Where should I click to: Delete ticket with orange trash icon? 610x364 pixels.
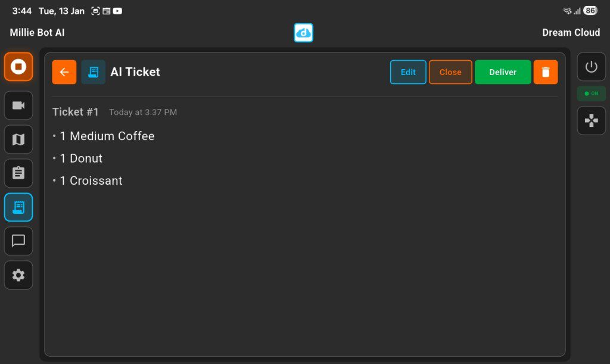click(x=546, y=72)
